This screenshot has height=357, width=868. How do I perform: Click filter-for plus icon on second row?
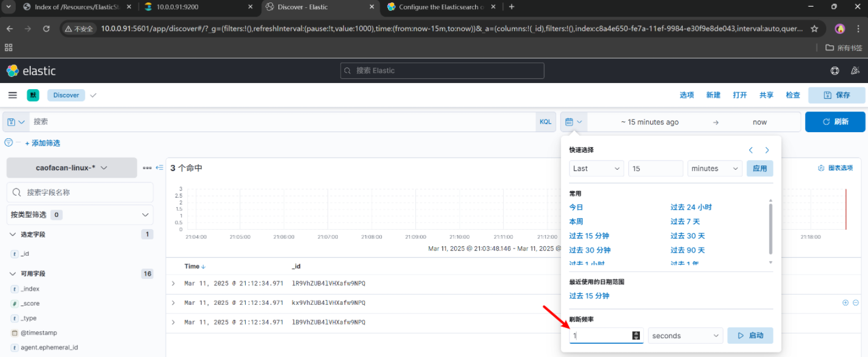(x=846, y=302)
